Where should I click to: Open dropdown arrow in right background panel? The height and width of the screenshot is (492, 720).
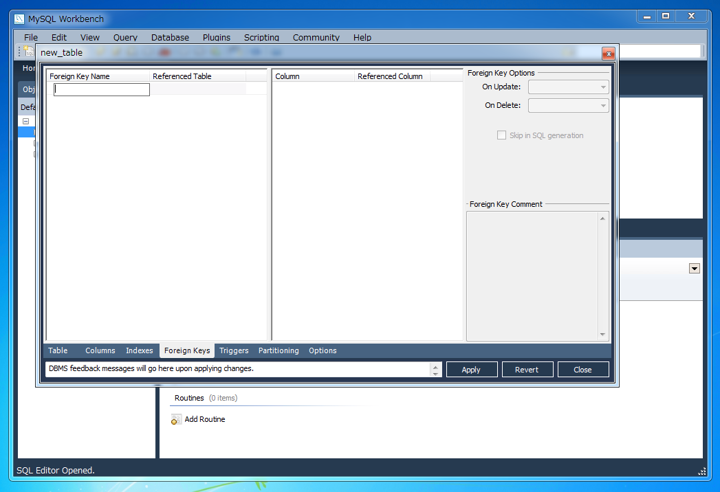point(694,269)
